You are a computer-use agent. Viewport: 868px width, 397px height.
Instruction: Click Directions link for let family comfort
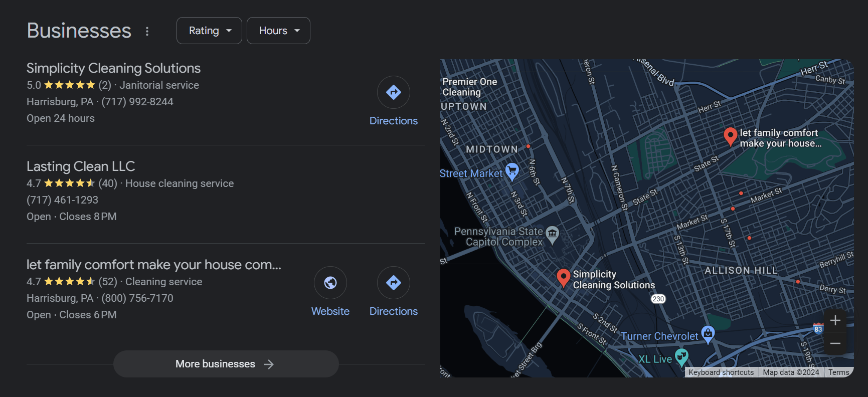click(394, 311)
